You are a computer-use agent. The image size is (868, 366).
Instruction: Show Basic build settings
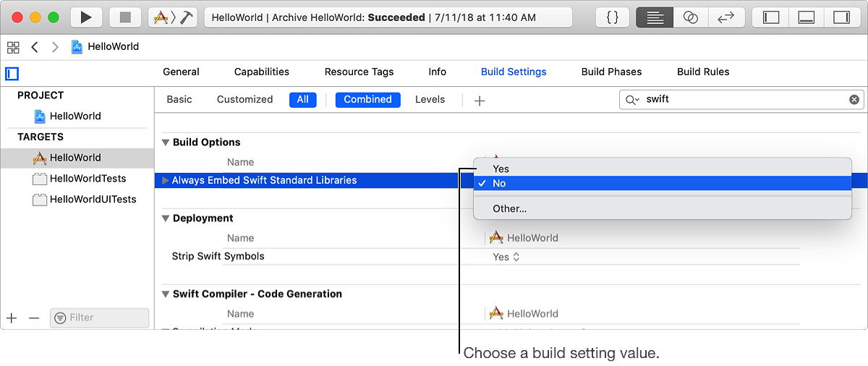tap(179, 99)
